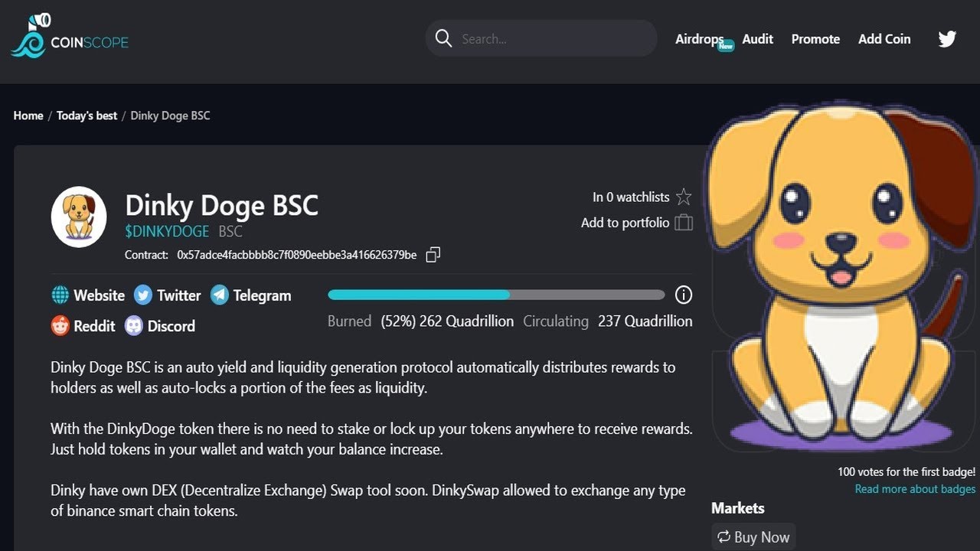Go to the Promote page
980x551 pixels.
(x=815, y=38)
